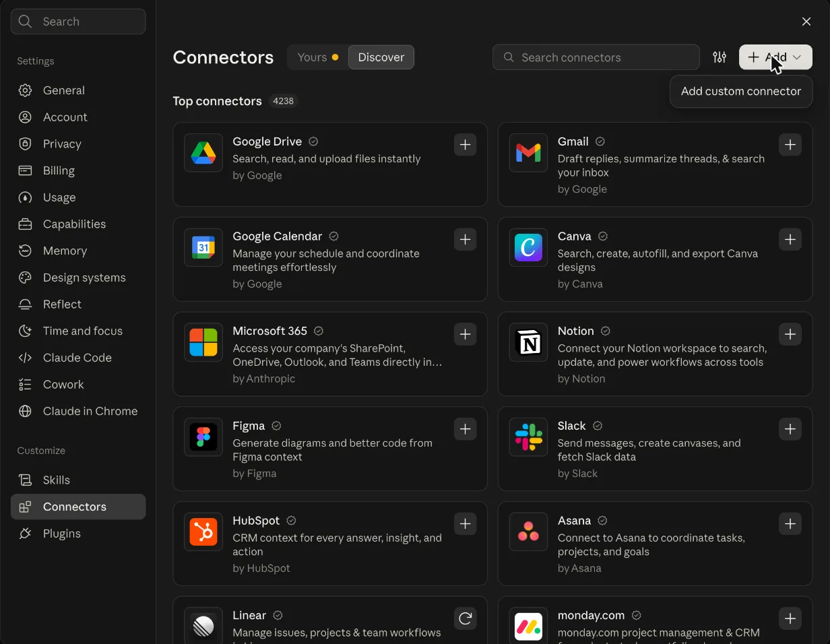830x644 pixels.
Task: Add the Microsoft 365 connector plus button
Action: click(x=465, y=334)
